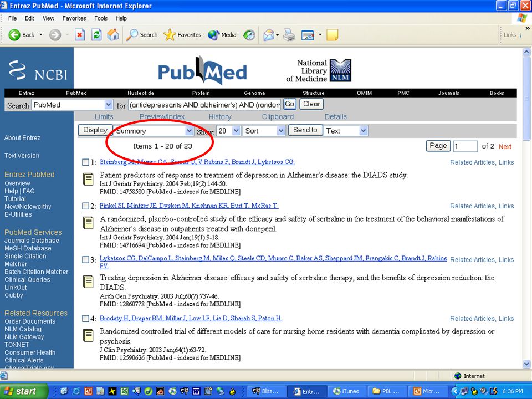532x399 pixels.
Task: Switch to the Details tab
Action: (x=336, y=117)
